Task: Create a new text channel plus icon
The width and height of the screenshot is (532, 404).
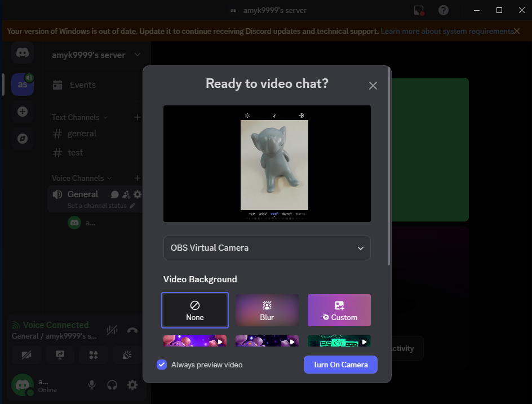Action: pyautogui.click(x=137, y=117)
